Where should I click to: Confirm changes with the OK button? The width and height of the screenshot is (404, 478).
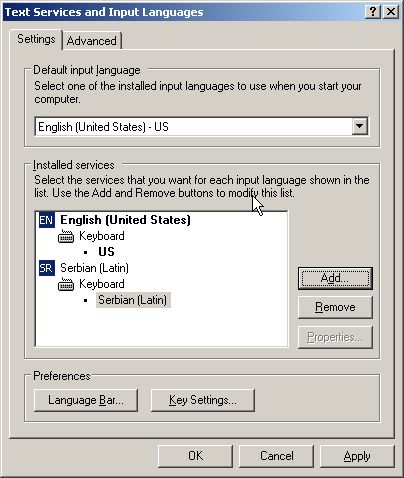[195, 456]
